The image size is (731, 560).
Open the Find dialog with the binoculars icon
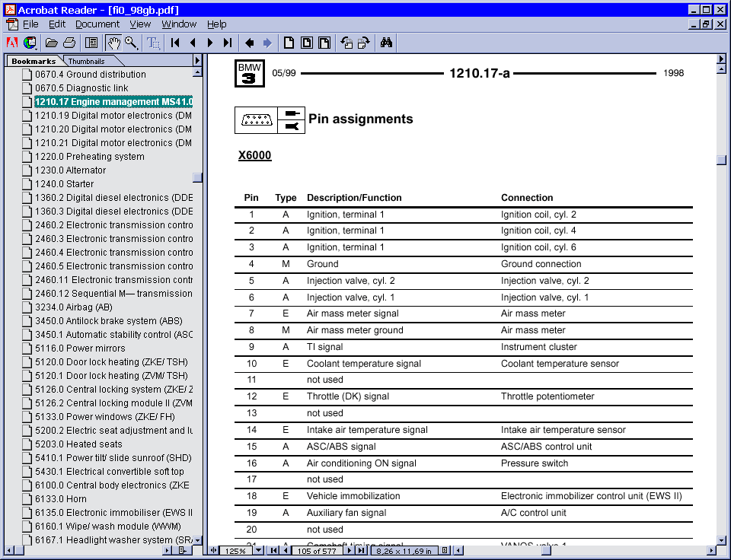click(386, 43)
